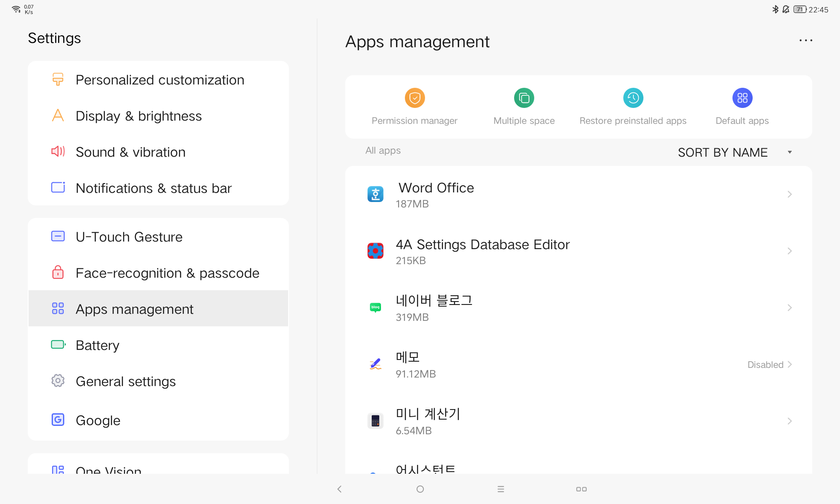
Task: Tap the 4A Settings Database Editor icon
Action: click(375, 251)
